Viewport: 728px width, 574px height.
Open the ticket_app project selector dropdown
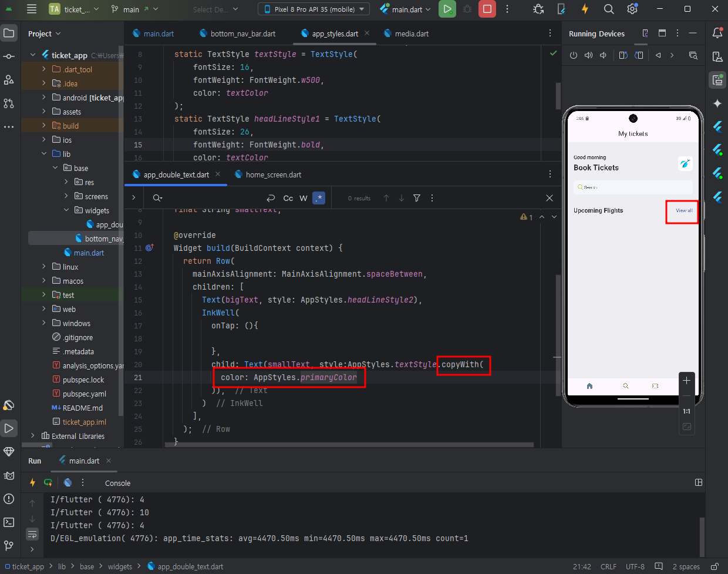point(74,9)
